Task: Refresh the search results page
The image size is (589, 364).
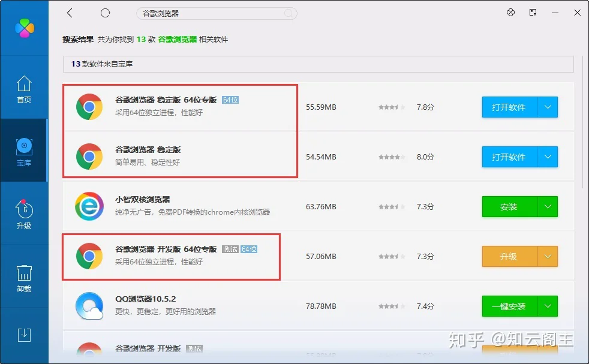Action: [x=105, y=13]
